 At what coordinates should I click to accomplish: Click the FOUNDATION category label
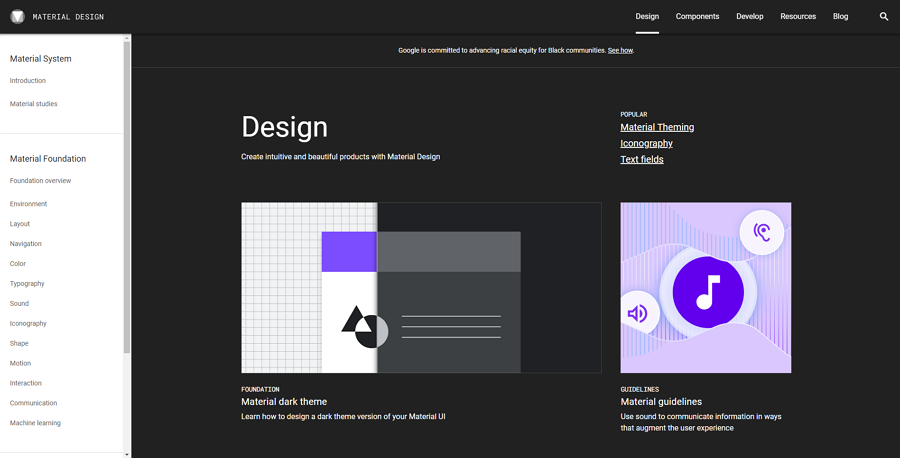tap(260, 389)
